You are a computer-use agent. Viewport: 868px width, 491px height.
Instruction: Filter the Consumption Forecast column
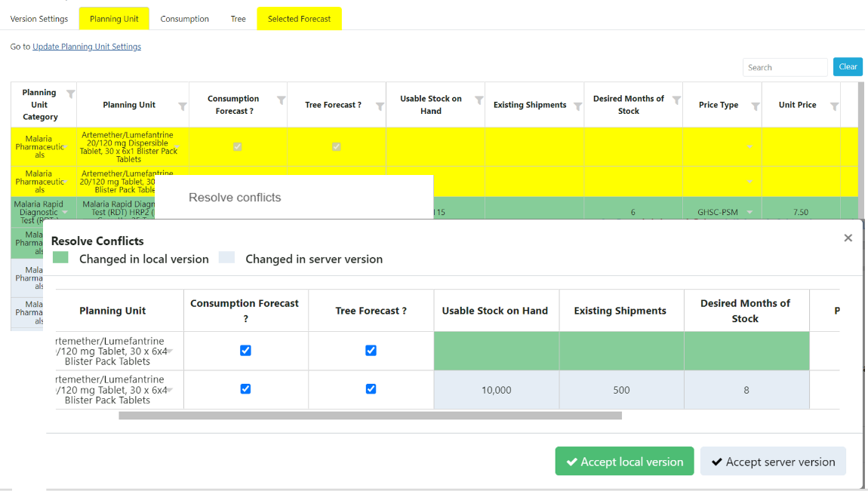(x=282, y=100)
